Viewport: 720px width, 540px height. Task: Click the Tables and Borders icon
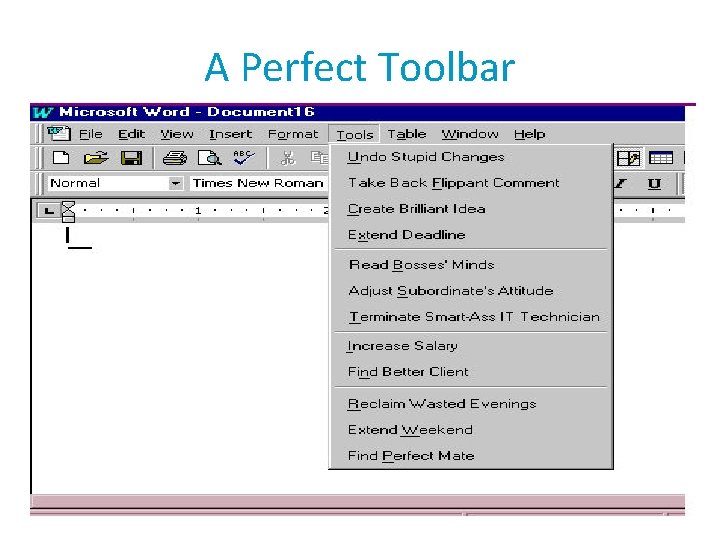pos(628,158)
